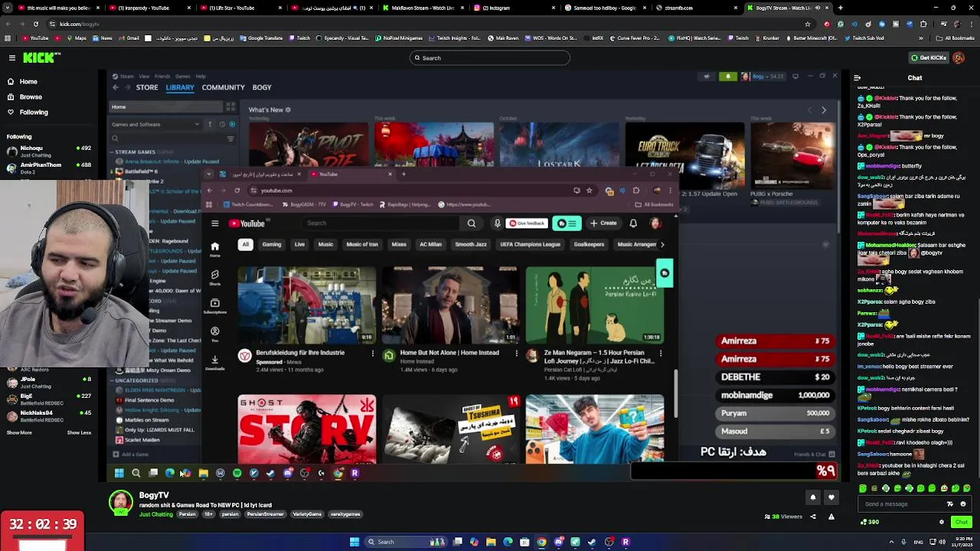Select the VarietyGame tag
Screen dimensions: 980x551
307,514
